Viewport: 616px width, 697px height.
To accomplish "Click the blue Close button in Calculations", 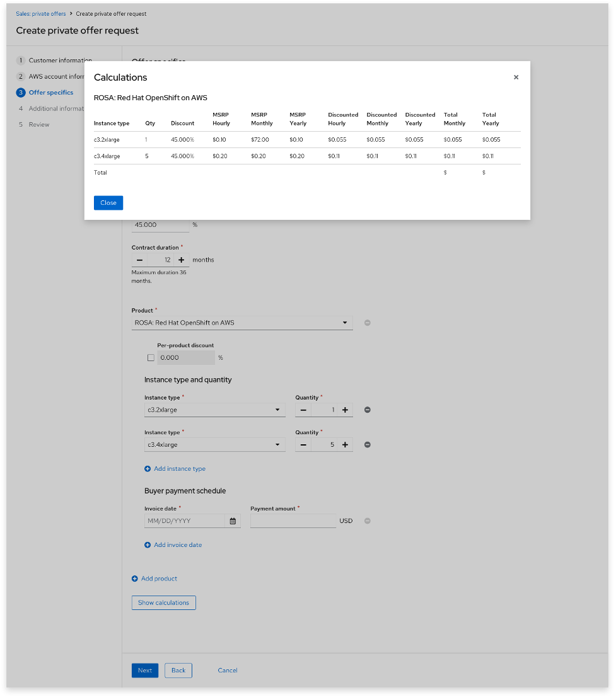I will (x=108, y=203).
